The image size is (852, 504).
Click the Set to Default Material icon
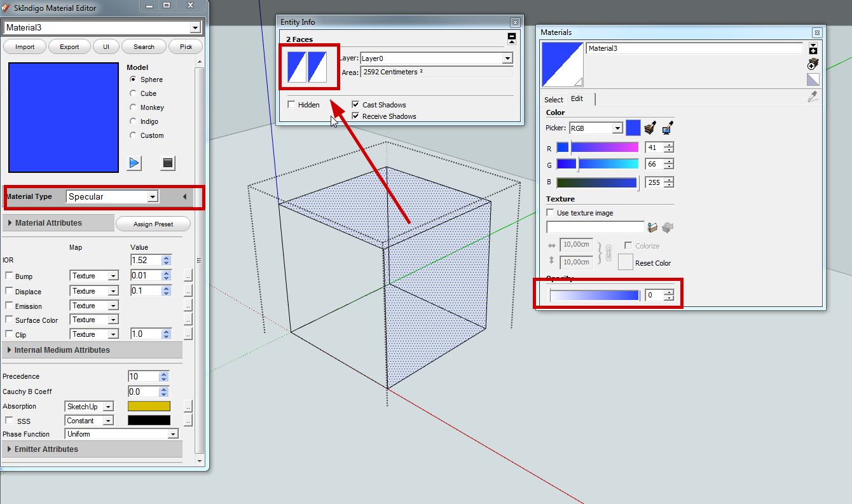coord(813,79)
